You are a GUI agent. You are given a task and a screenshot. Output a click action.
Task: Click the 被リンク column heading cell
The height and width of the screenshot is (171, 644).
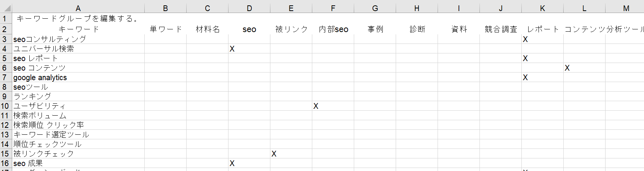(x=291, y=29)
